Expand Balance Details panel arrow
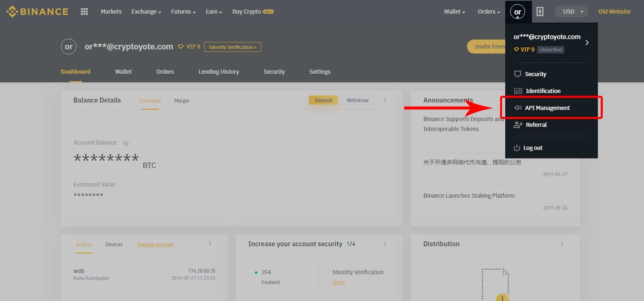The height and width of the screenshot is (301, 644). tap(385, 100)
